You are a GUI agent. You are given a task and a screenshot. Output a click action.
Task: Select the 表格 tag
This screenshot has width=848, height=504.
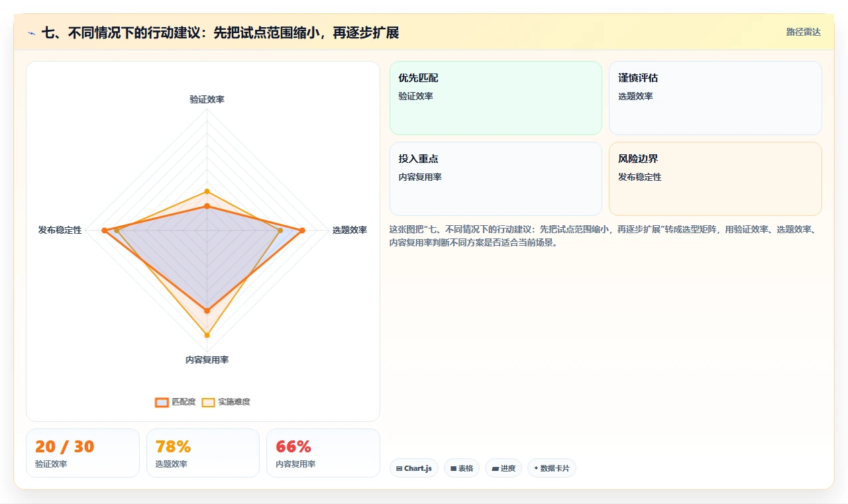click(461, 468)
